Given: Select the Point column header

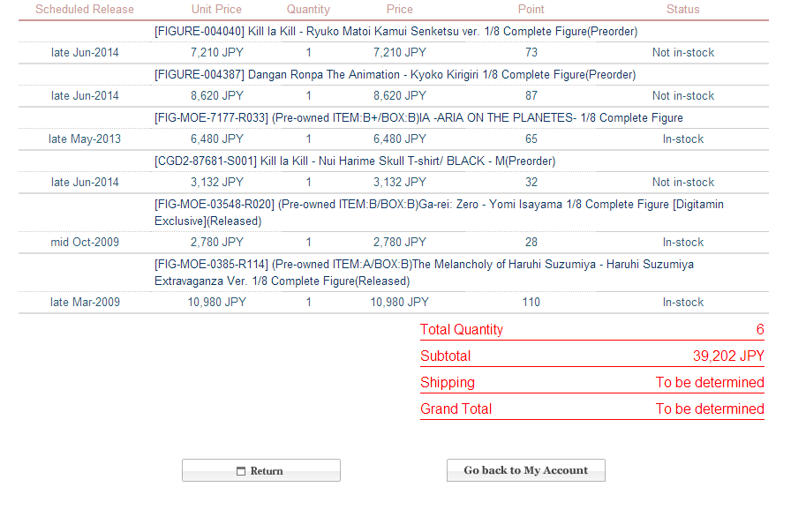Looking at the screenshot, I should (531, 9).
